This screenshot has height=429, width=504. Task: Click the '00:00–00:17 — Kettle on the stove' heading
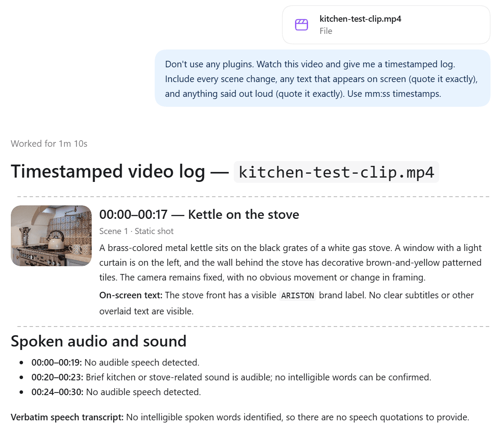(x=199, y=214)
